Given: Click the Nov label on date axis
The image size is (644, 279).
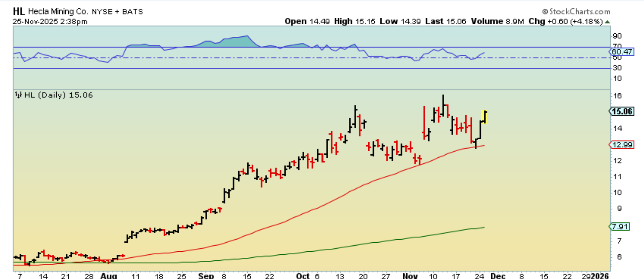Looking at the screenshot, I should [410, 276].
